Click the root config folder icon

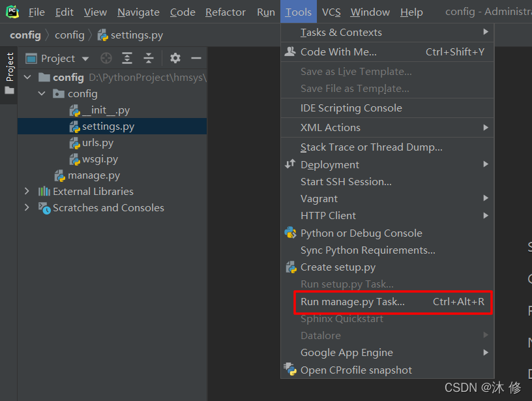[44, 78]
